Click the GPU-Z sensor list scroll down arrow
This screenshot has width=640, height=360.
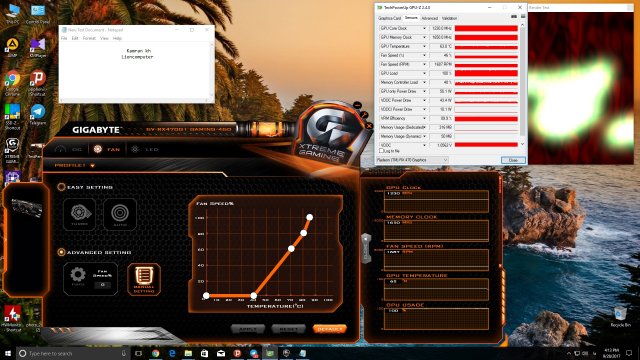522,144
